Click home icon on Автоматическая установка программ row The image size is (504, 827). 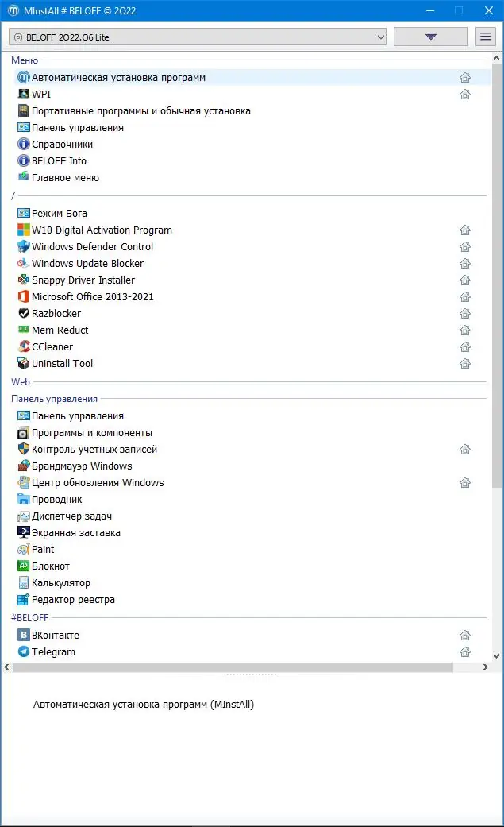465,78
